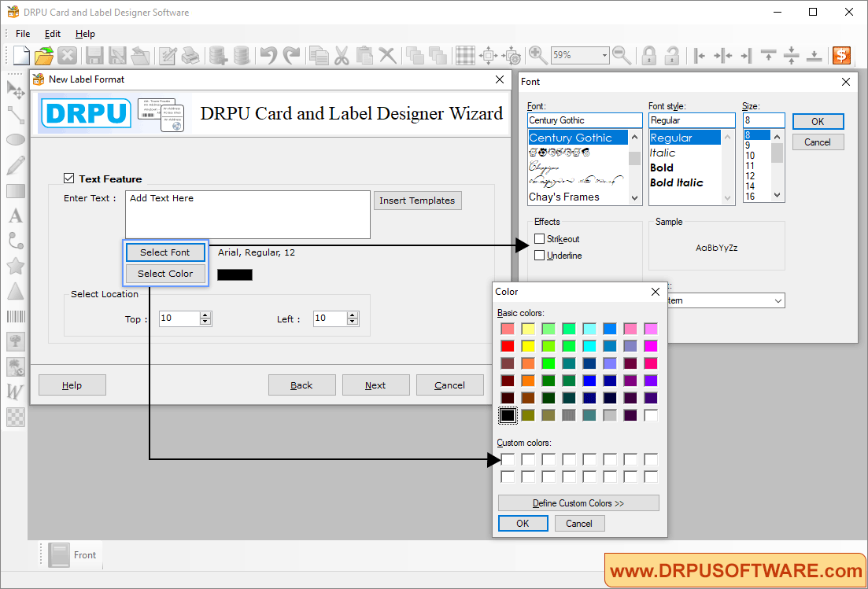
Task: Choose Bold Italic font style
Action: (677, 182)
